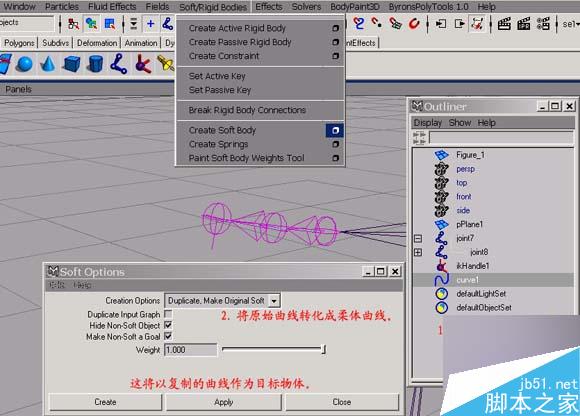Screen dimensions: 580x416
Task: Click the polygon sphere shelf icon
Action: pyautogui.click(x=25, y=64)
